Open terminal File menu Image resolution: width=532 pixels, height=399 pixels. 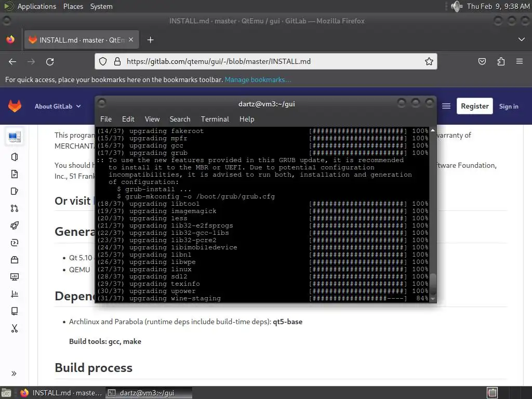point(106,119)
